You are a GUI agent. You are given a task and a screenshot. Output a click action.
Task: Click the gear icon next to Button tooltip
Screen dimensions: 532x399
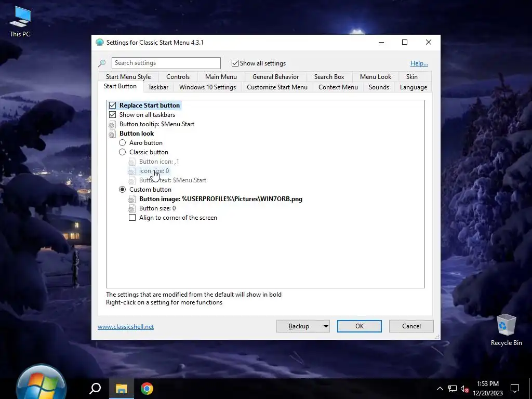tap(112, 125)
